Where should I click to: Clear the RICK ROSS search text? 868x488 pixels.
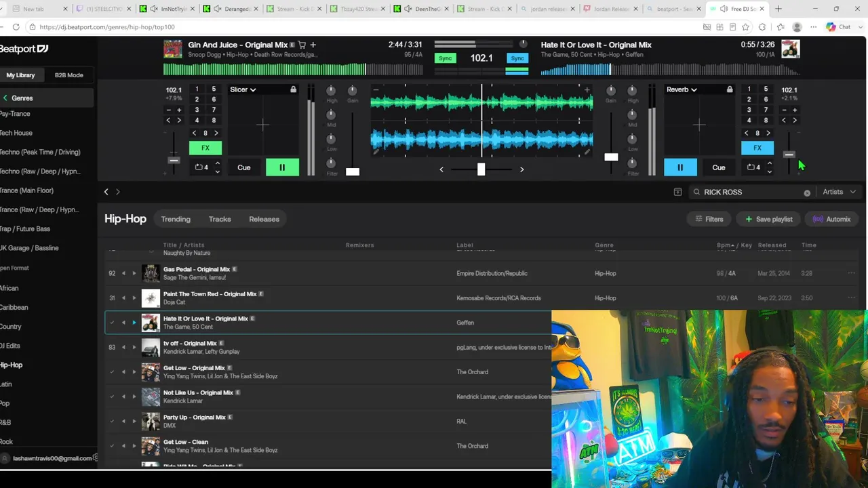click(x=807, y=192)
